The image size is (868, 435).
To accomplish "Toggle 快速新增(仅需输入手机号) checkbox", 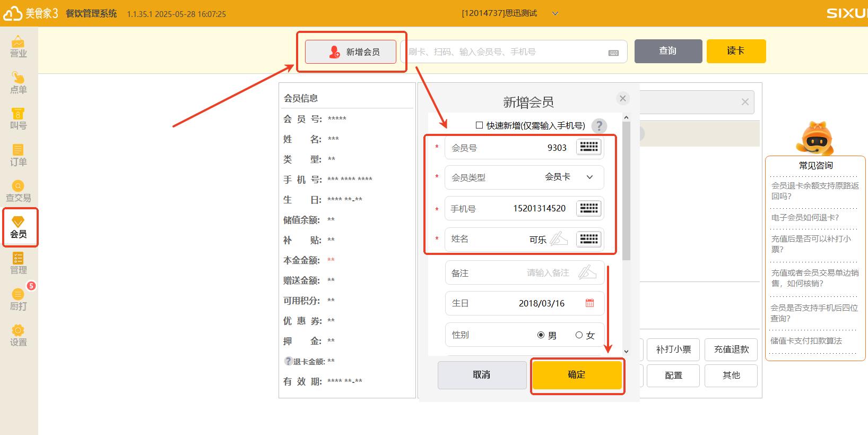I will click(479, 125).
